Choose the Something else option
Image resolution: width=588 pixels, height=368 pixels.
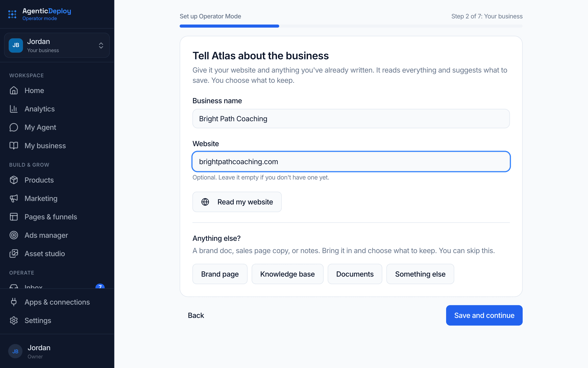pos(420,274)
